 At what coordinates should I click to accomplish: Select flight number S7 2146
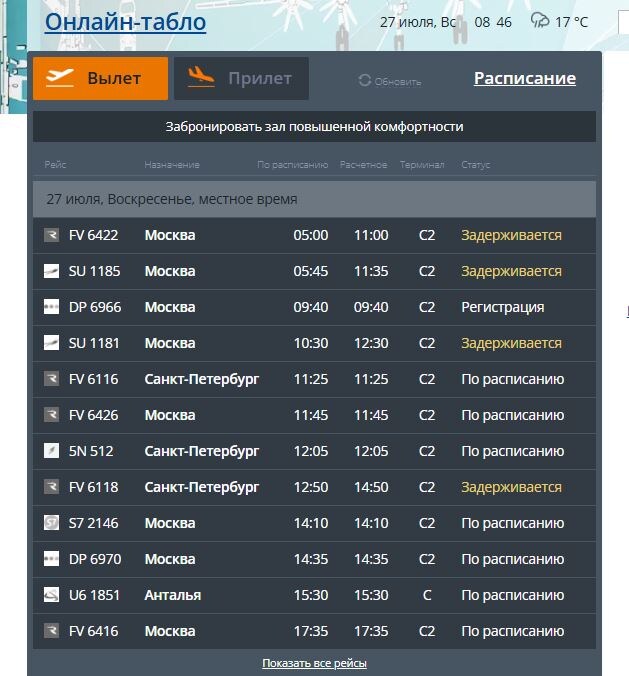point(93,523)
